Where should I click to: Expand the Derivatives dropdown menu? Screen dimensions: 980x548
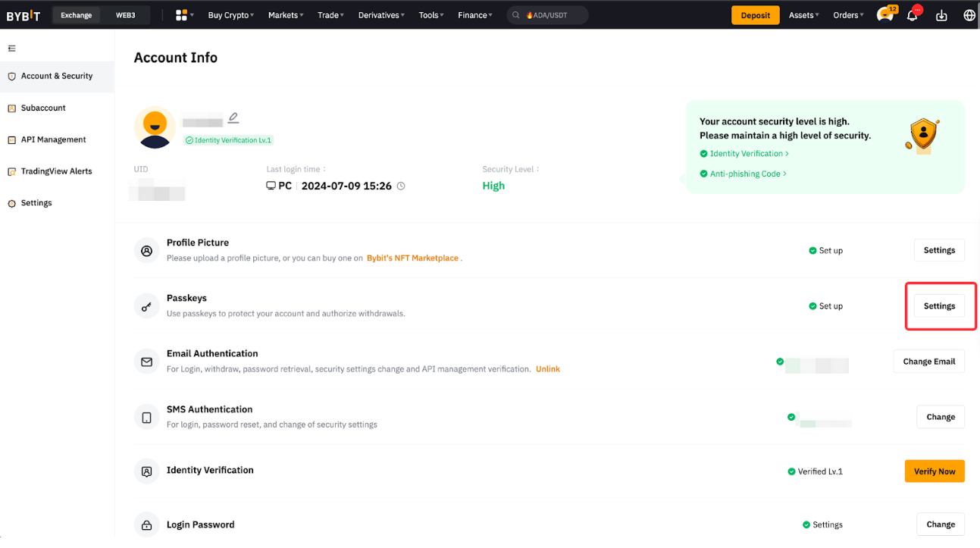[x=381, y=15]
